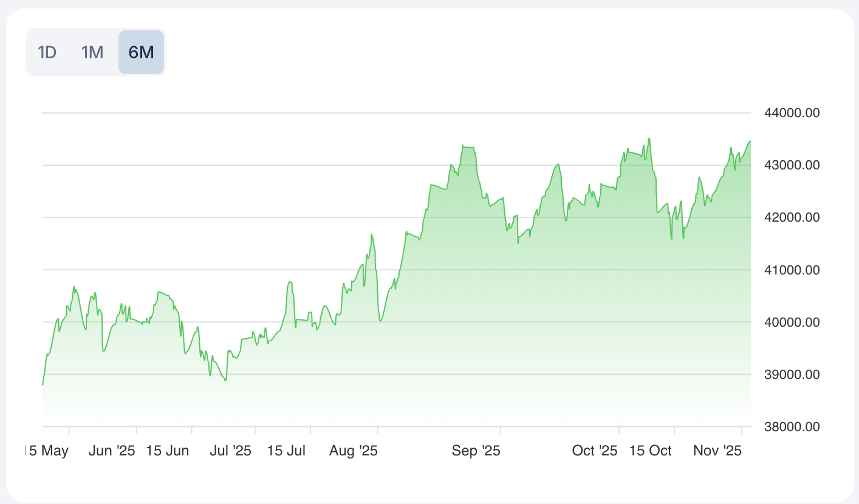Choose the 6M range button
The height and width of the screenshot is (504, 859).
[x=141, y=52]
